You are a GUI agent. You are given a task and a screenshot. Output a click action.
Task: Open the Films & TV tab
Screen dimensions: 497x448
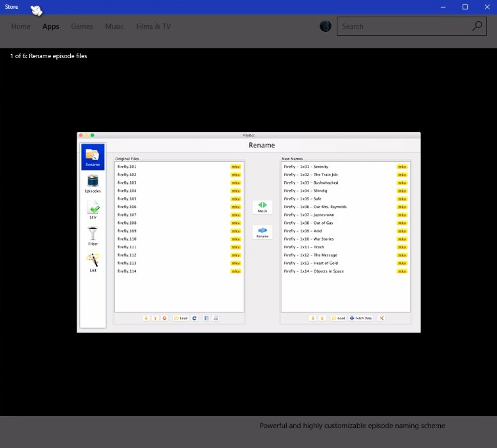click(x=154, y=26)
